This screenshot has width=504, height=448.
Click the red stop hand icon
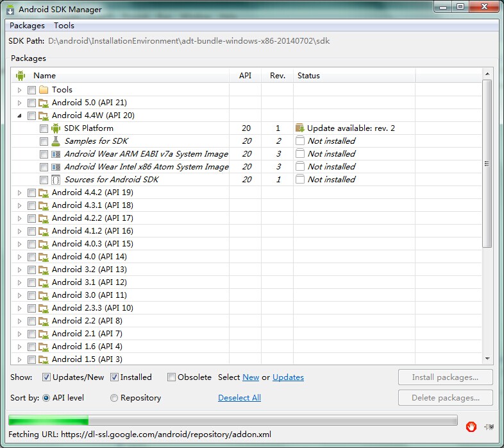click(471, 427)
